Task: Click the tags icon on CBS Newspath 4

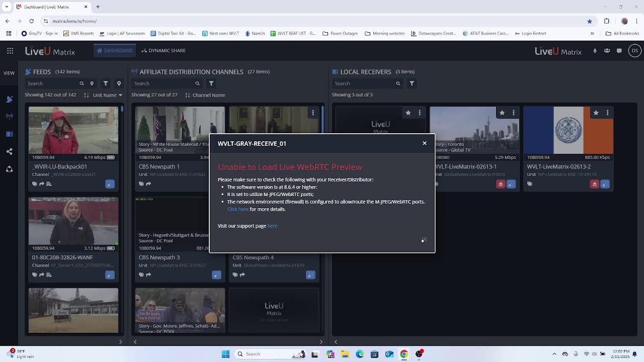Action: [235, 275]
